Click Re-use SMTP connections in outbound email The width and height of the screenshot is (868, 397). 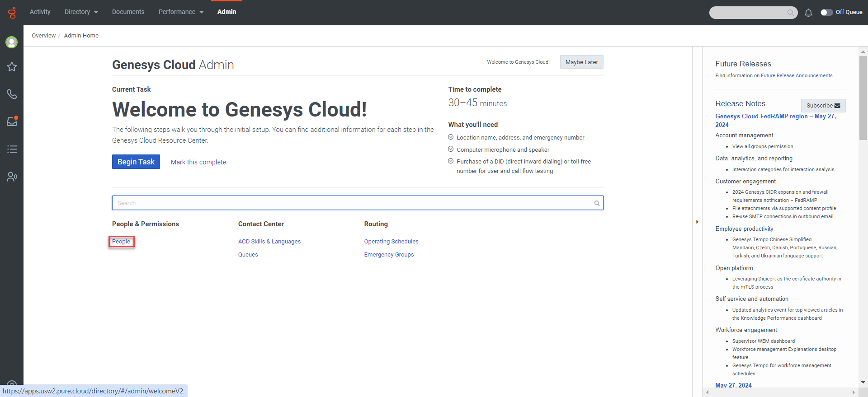[x=783, y=216]
